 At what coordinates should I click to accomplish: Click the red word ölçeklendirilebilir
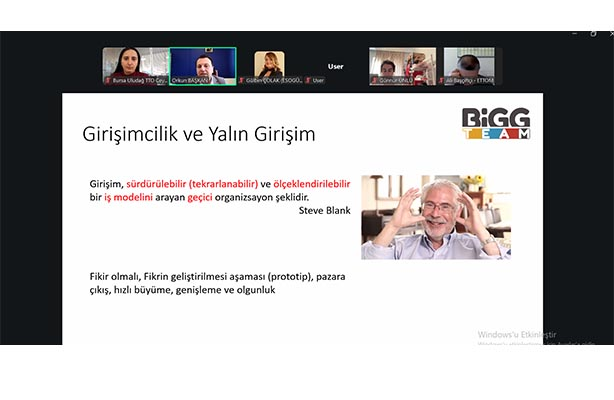click(x=312, y=184)
